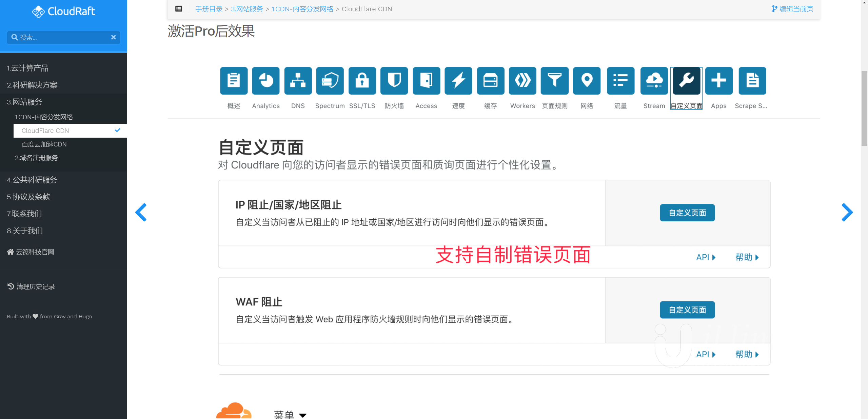Image resolution: width=868 pixels, height=419 pixels.
Task: Expand API link in IP 阻止 card
Action: click(x=706, y=257)
